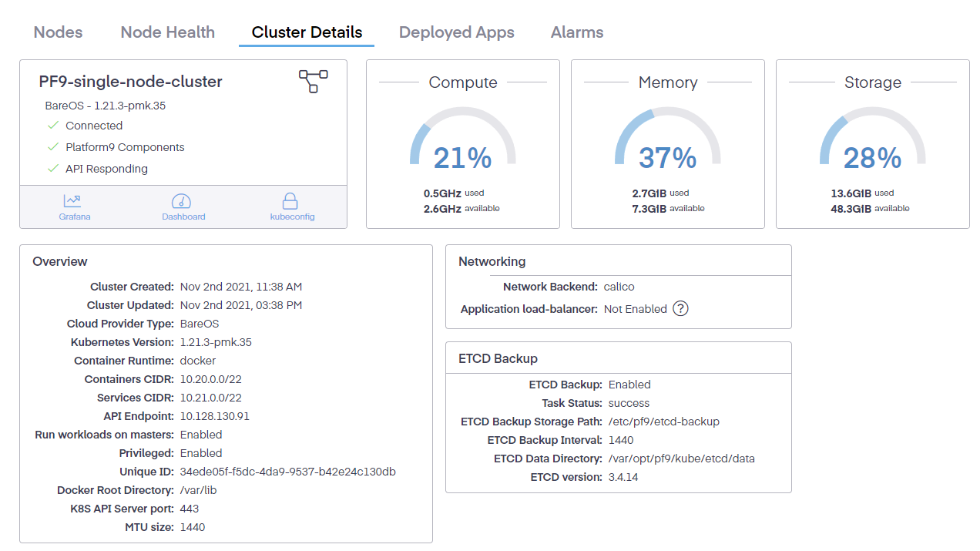Go to the Alarms tab
This screenshot has width=980, height=551.
(x=576, y=32)
